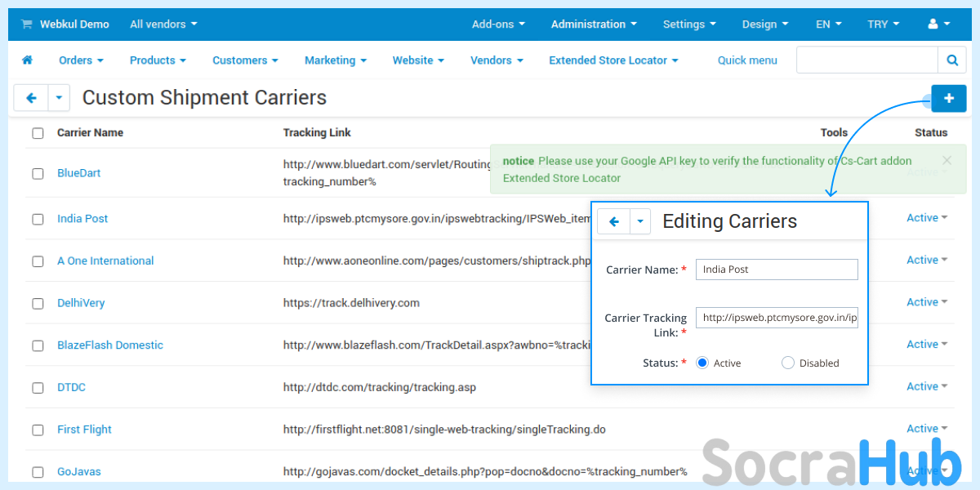The width and height of the screenshot is (980, 490).
Task: Open the EN language dropdown
Action: click(829, 24)
